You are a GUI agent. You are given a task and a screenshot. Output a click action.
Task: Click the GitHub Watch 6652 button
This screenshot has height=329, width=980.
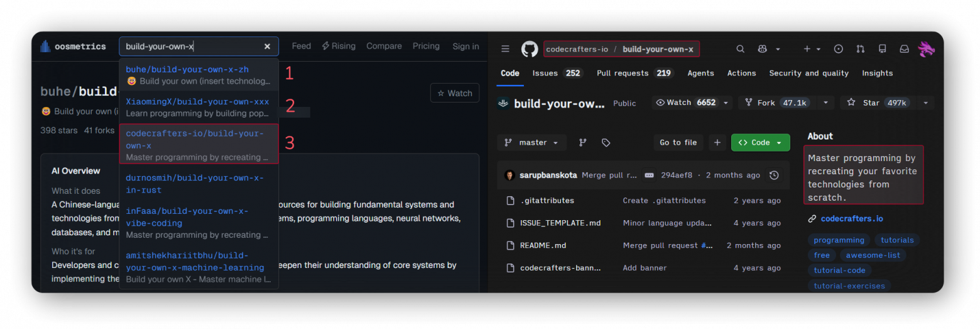[x=686, y=103]
